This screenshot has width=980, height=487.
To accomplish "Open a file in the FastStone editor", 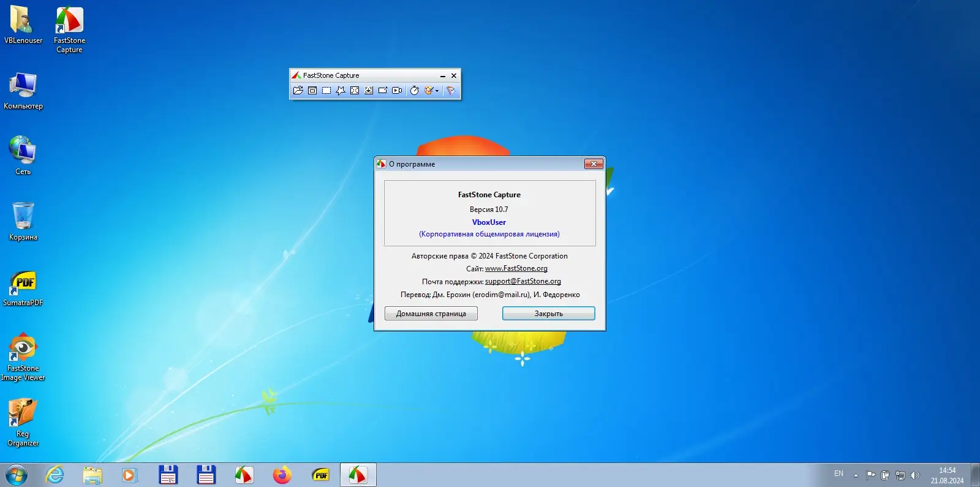I will 298,91.
